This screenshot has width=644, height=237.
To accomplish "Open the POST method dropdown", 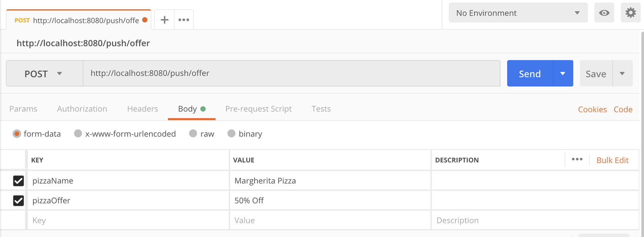I will coord(44,74).
